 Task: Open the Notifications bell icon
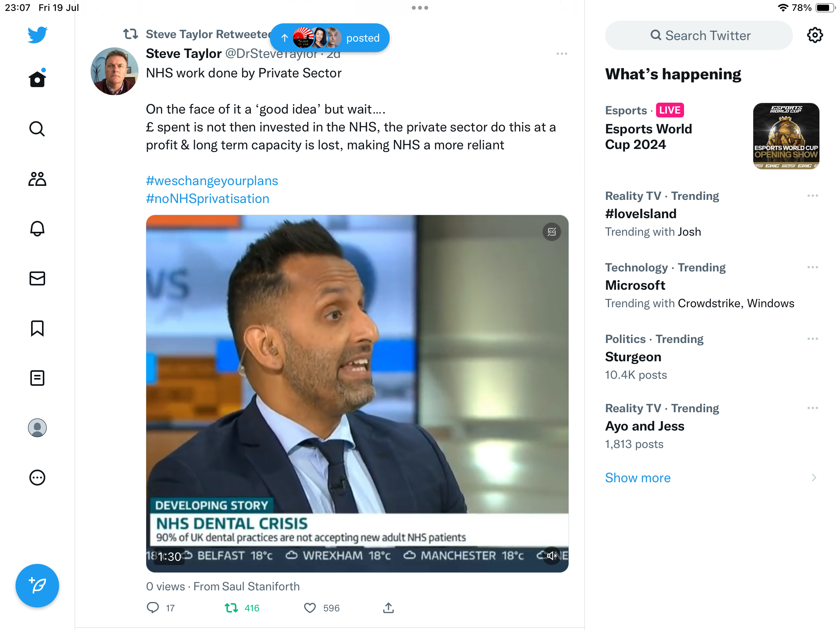(x=37, y=229)
